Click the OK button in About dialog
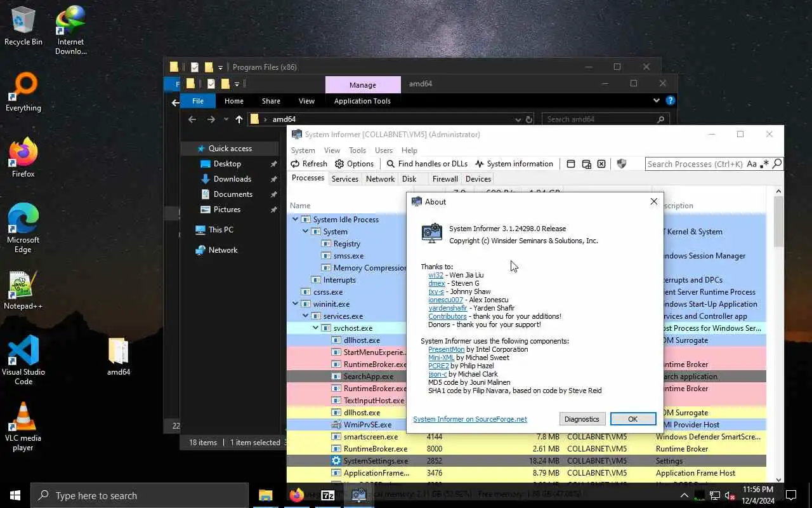812x508 pixels. (x=632, y=419)
